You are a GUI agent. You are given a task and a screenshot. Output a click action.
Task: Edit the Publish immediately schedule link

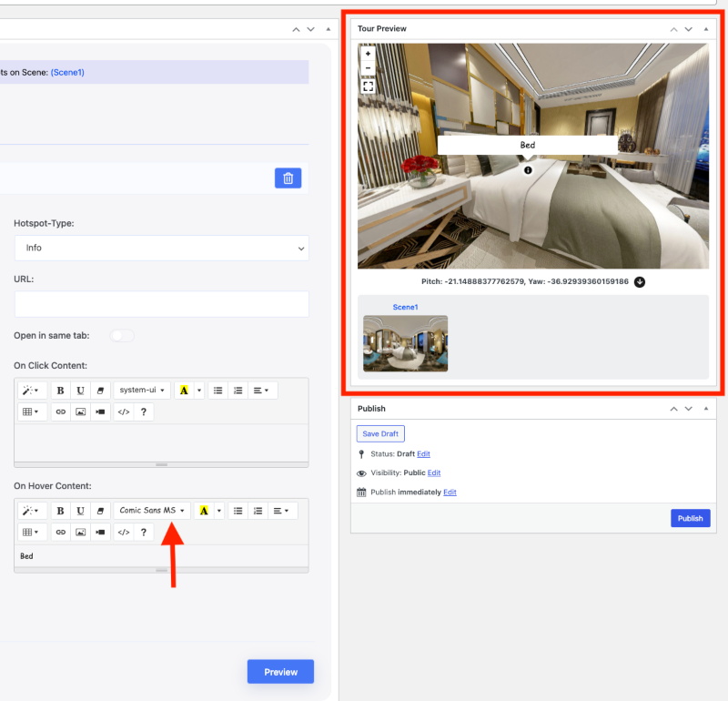(450, 493)
